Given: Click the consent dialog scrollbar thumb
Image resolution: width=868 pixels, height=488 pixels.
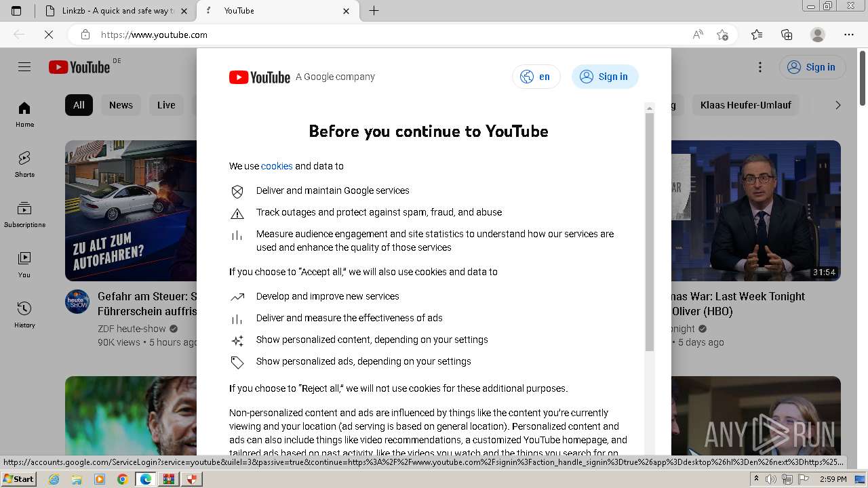Looking at the screenshot, I should pyautogui.click(x=650, y=232).
